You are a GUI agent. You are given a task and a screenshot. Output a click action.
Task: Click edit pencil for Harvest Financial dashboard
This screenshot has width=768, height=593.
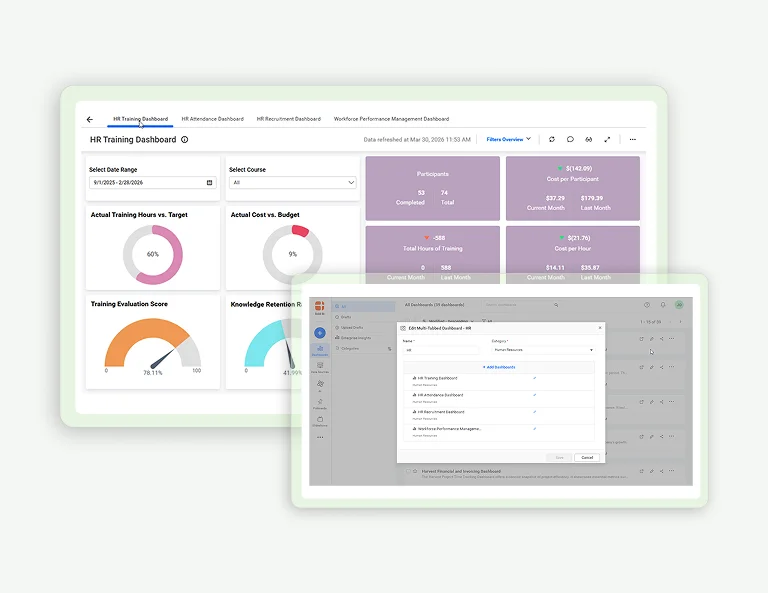tap(651, 471)
